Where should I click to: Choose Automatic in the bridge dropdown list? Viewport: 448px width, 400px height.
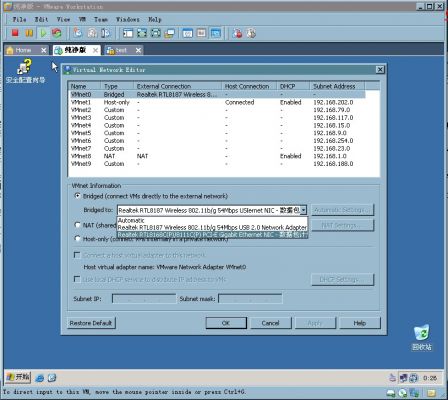point(212,220)
